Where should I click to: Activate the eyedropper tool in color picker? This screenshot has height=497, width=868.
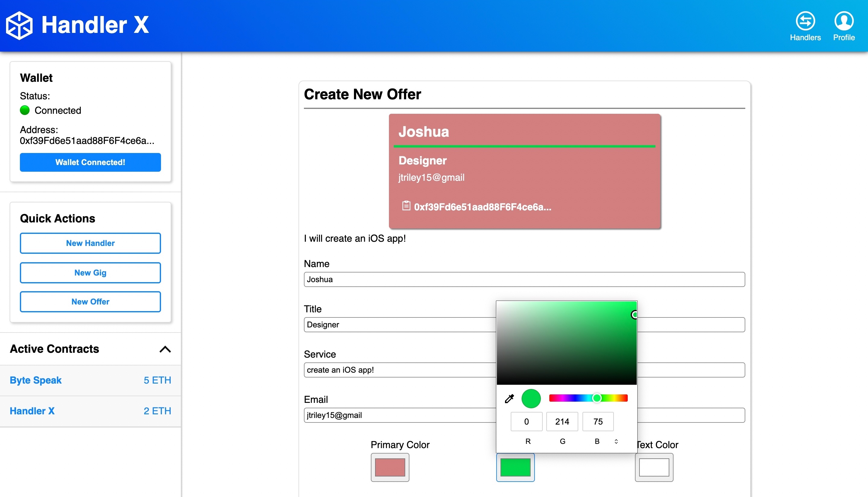point(509,398)
